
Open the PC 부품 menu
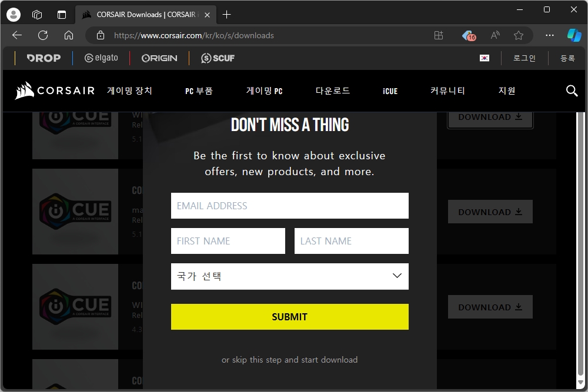199,91
